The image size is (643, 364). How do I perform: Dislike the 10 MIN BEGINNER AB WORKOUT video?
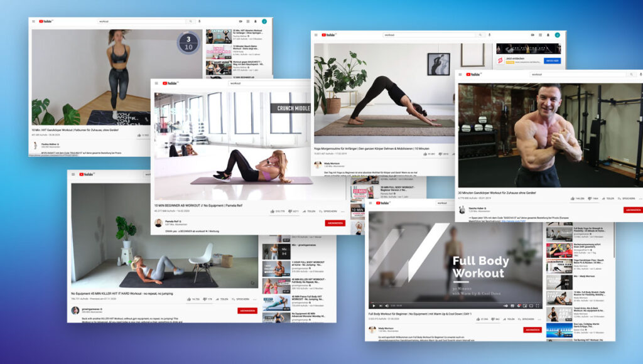tap(289, 211)
